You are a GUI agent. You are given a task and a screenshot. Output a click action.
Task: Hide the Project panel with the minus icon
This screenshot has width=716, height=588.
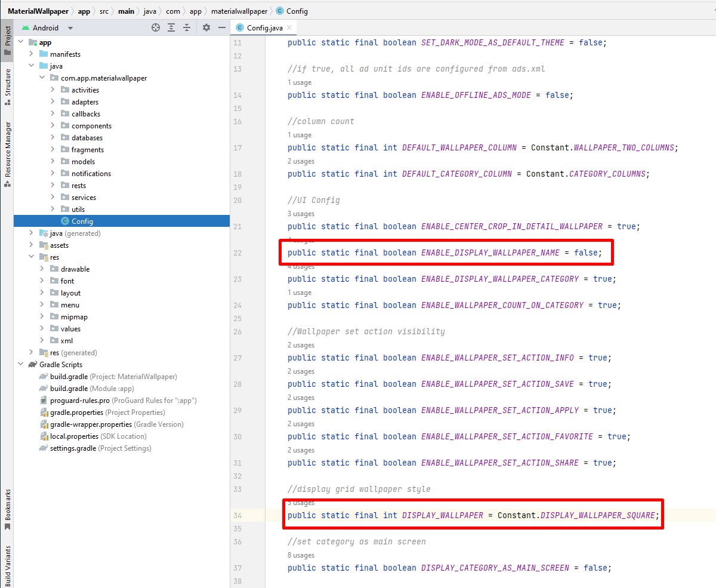click(x=222, y=27)
